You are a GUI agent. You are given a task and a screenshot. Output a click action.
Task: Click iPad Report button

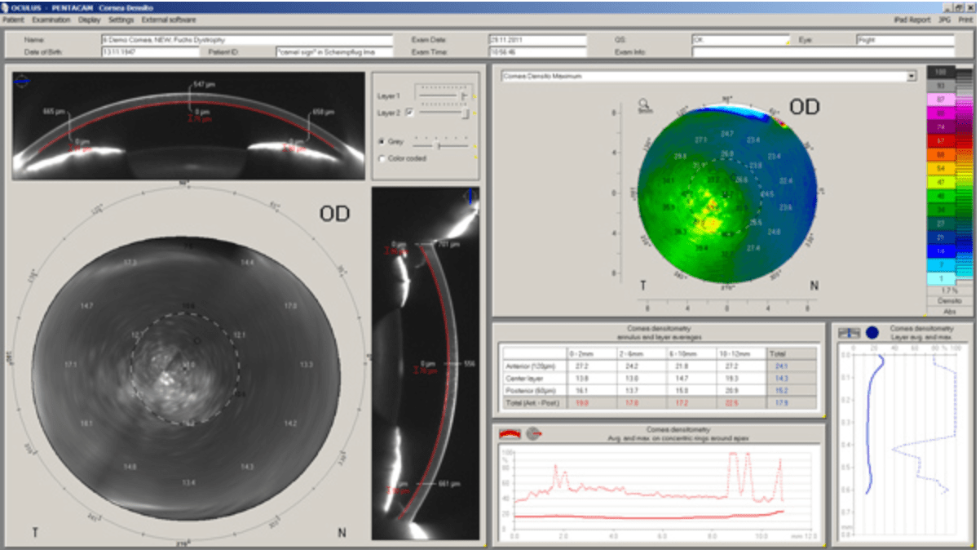(x=912, y=19)
